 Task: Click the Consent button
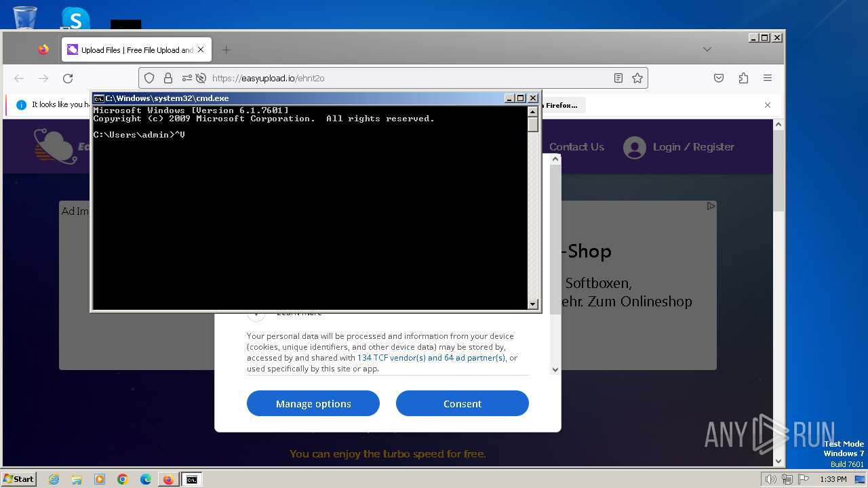[x=462, y=403]
